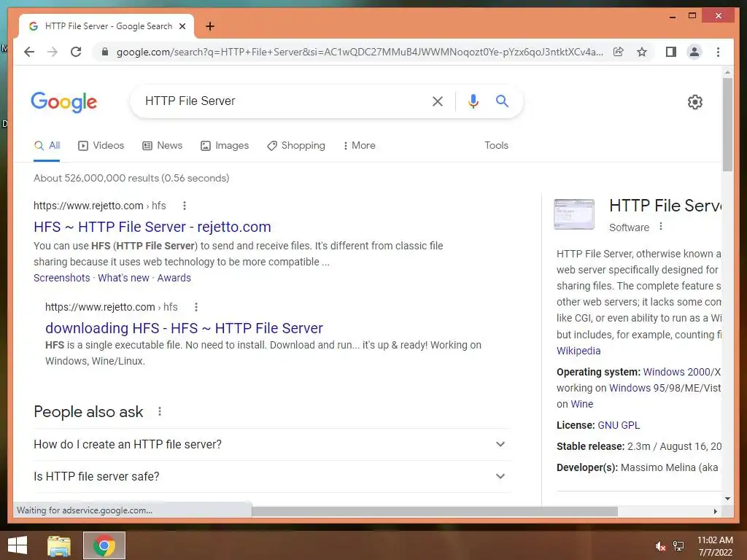The width and height of the screenshot is (747, 560).
Task: Start voice search with microphone
Action: (473, 101)
